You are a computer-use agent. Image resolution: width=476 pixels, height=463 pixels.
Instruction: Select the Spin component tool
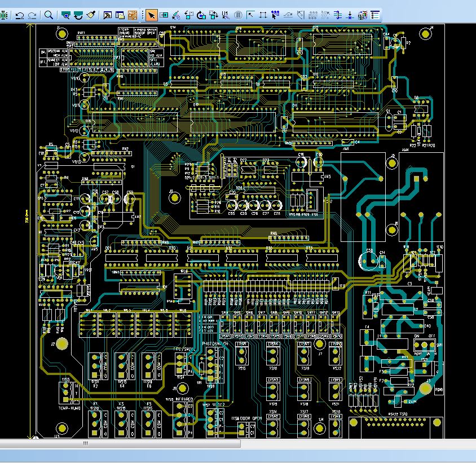[x=201, y=15]
